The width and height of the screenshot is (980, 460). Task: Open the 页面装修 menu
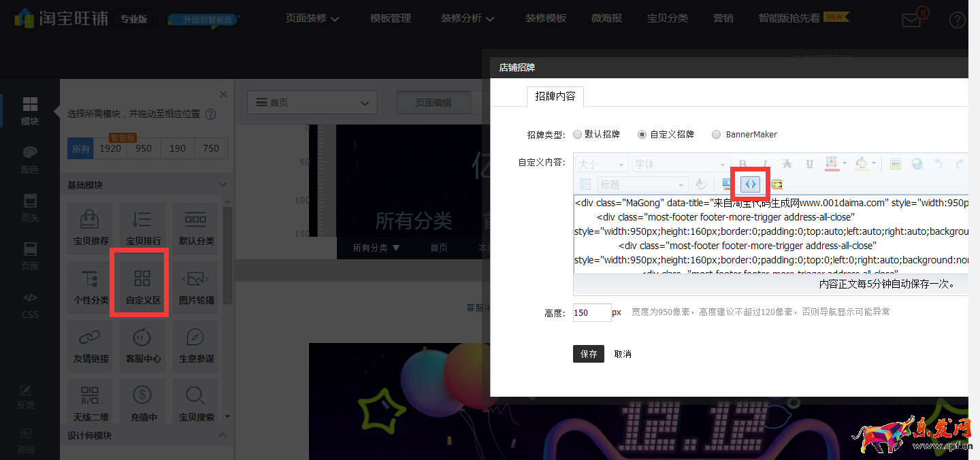(x=312, y=18)
